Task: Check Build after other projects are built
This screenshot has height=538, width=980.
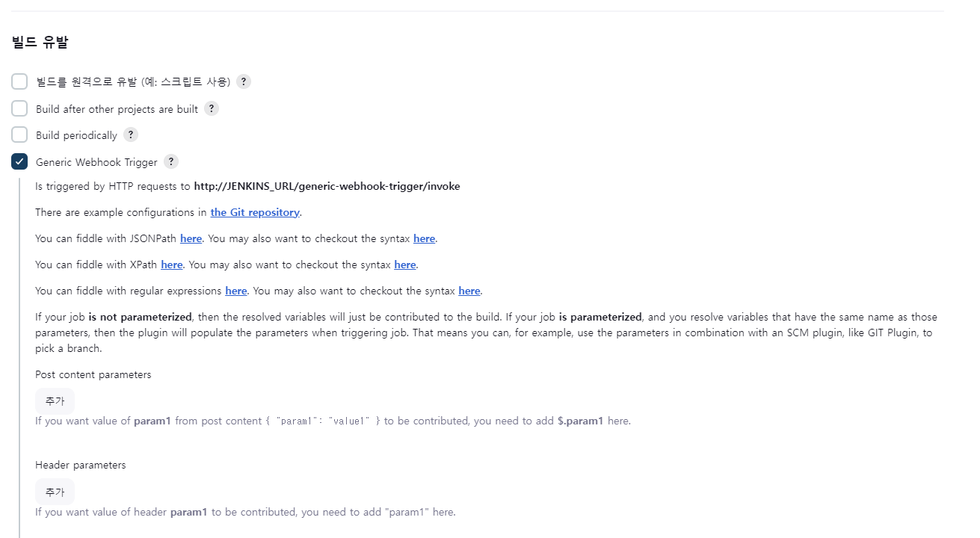Action: pyautogui.click(x=19, y=108)
